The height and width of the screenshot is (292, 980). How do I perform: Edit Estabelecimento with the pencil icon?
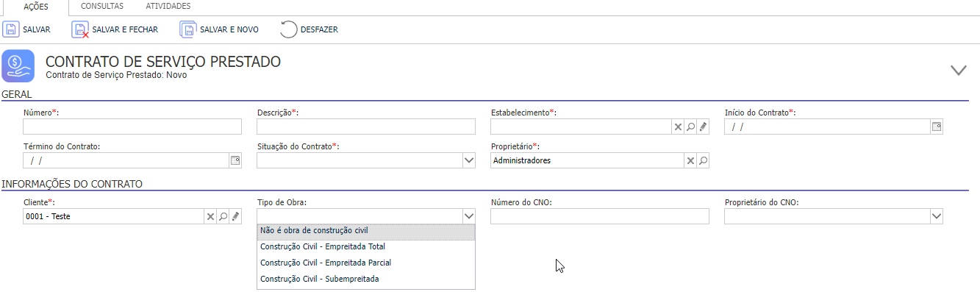pyautogui.click(x=703, y=127)
